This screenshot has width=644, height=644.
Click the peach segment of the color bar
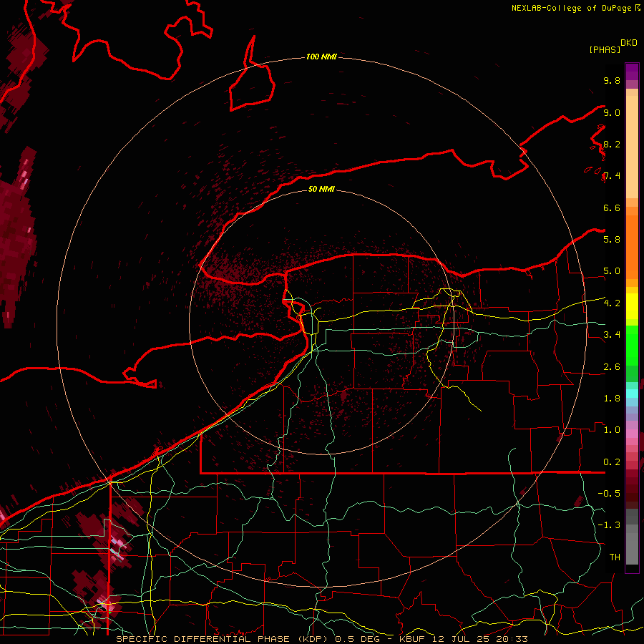632,147
